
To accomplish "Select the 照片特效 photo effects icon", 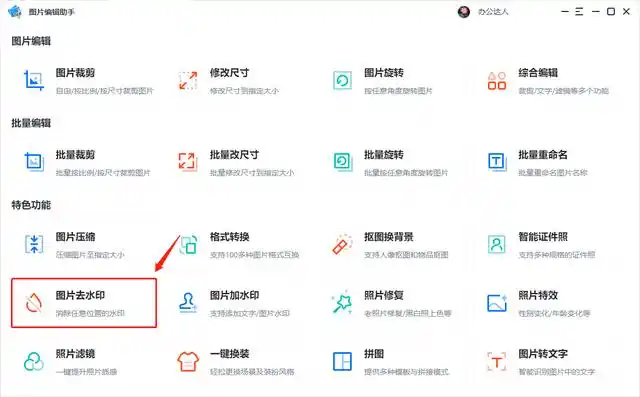I will pos(497,303).
